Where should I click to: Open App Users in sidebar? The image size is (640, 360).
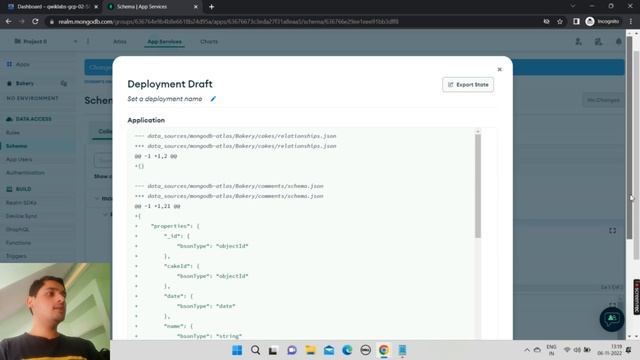[x=19, y=159]
